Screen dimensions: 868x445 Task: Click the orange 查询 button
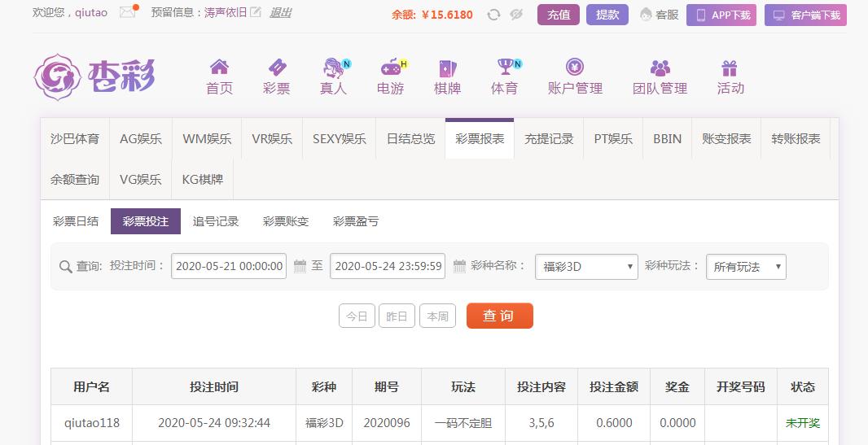point(500,316)
